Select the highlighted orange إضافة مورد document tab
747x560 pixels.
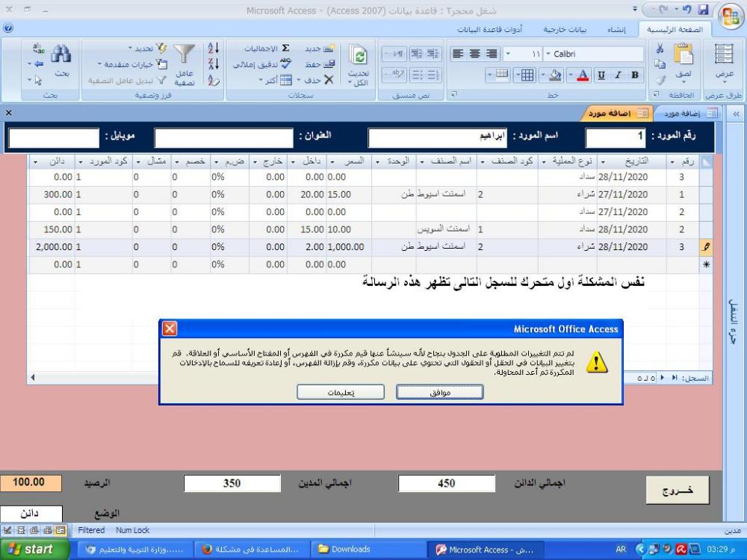(618, 113)
